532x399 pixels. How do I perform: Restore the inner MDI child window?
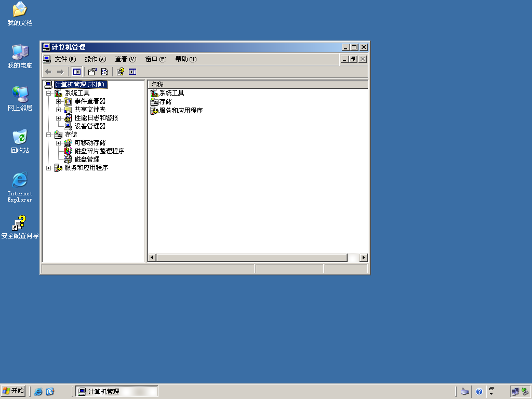coord(353,59)
